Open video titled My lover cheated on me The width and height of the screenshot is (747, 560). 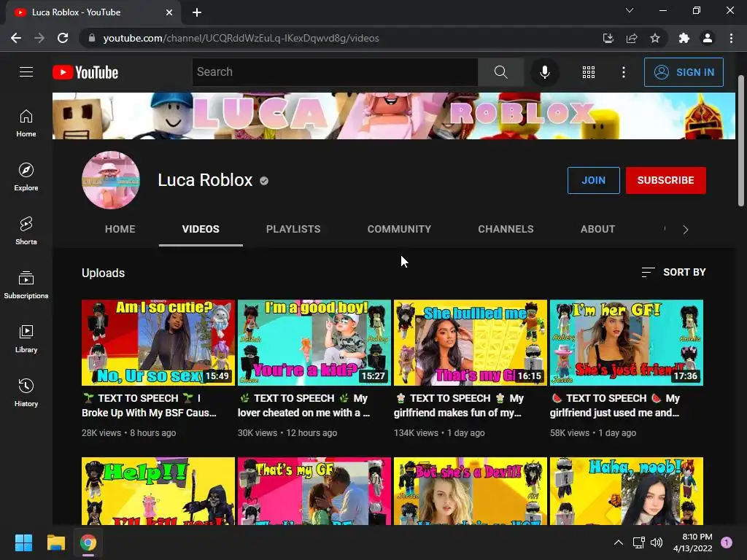pos(303,405)
